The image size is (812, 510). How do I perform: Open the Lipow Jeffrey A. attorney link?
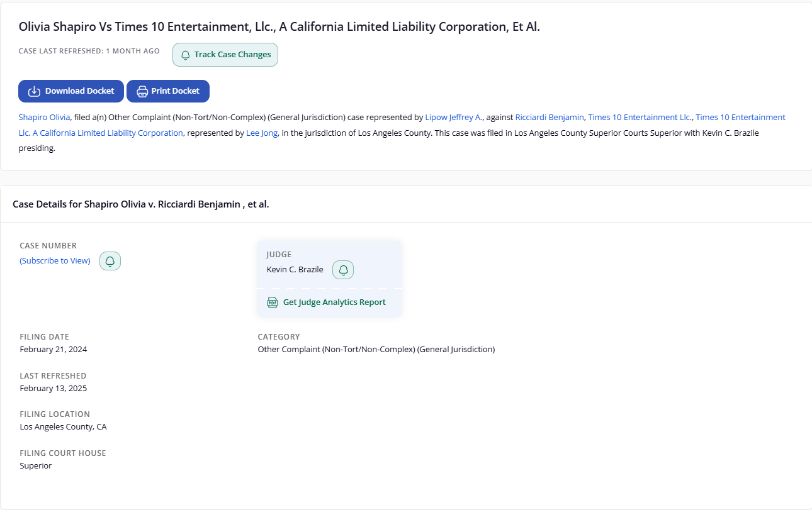(453, 117)
